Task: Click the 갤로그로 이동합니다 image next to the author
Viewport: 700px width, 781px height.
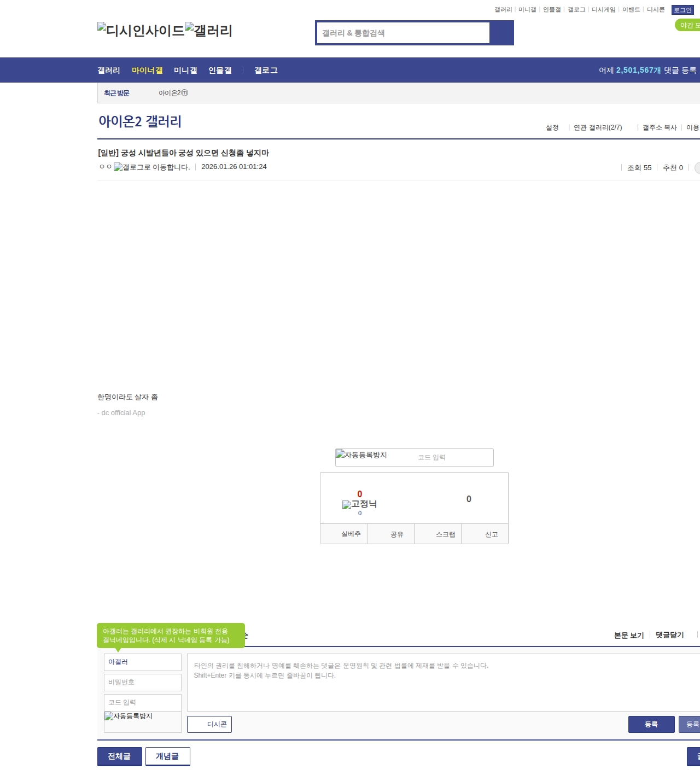Action: 152,167
